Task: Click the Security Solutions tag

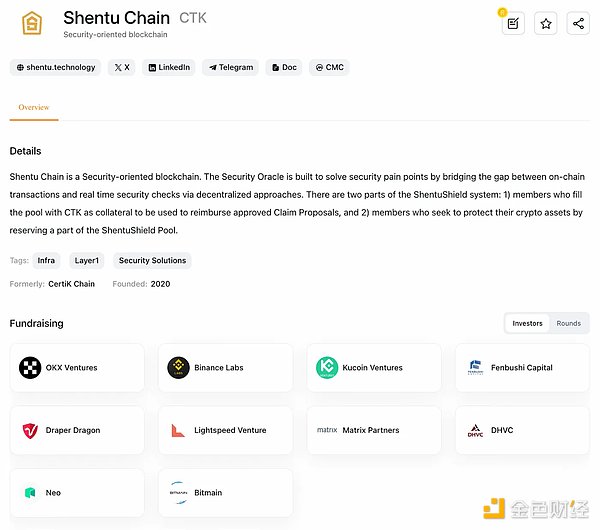Action: [152, 260]
